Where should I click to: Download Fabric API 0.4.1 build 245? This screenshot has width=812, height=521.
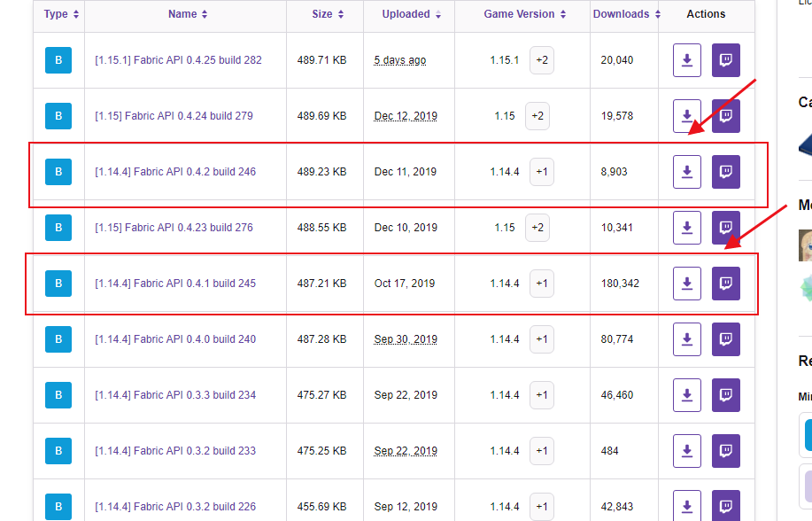pos(686,284)
